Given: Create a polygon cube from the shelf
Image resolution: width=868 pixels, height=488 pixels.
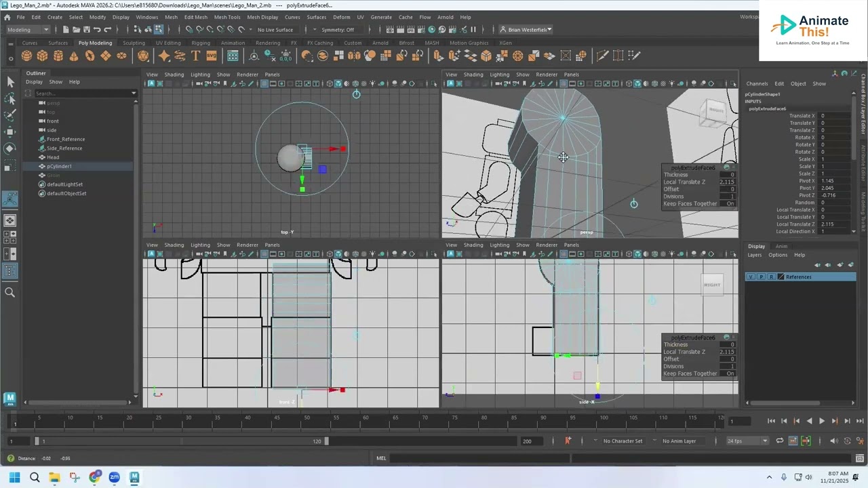Looking at the screenshot, I should coord(42,56).
